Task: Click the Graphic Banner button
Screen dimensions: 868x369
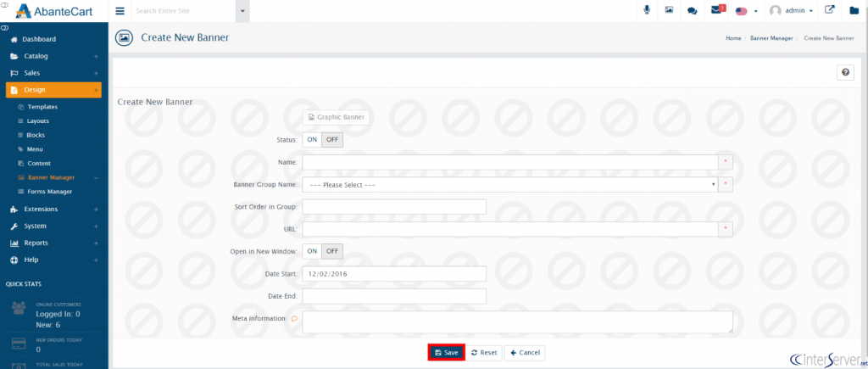Action: [x=336, y=117]
